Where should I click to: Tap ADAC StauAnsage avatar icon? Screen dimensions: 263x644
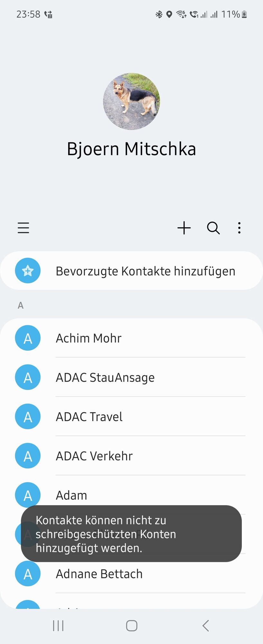coord(28,377)
